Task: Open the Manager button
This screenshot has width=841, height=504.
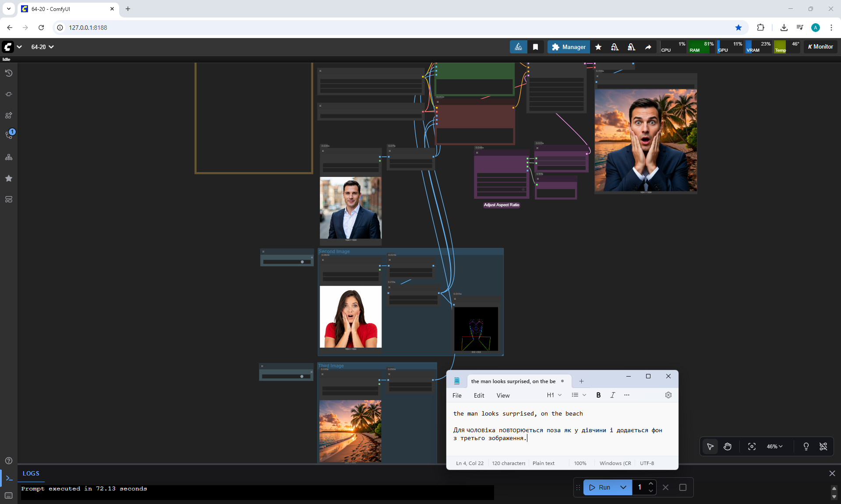Action: pos(569,47)
